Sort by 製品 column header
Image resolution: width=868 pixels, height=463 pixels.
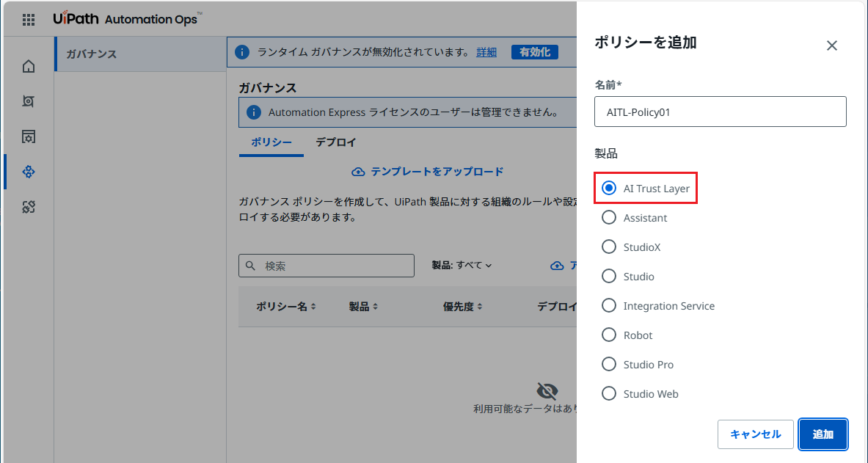[x=363, y=306]
